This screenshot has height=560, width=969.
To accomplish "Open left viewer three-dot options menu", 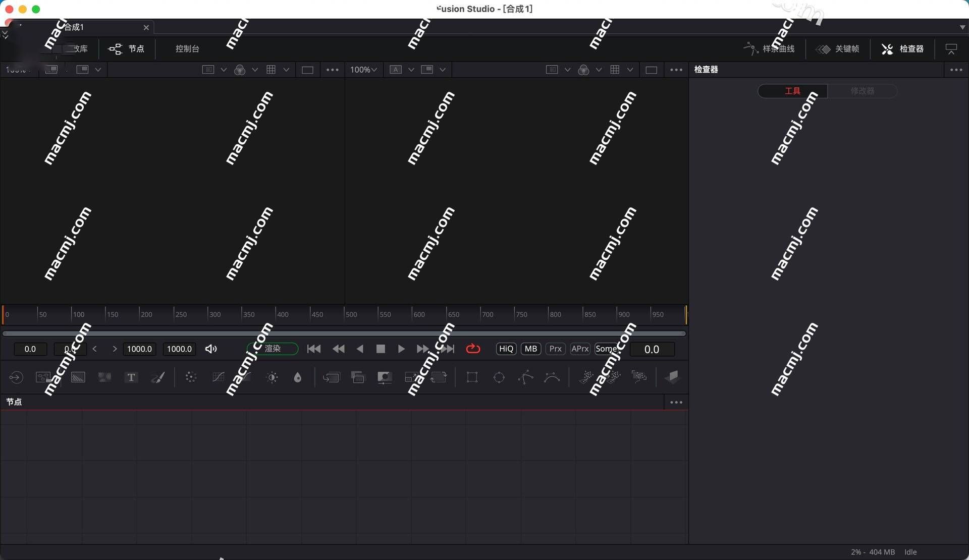I will pos(333,70).
